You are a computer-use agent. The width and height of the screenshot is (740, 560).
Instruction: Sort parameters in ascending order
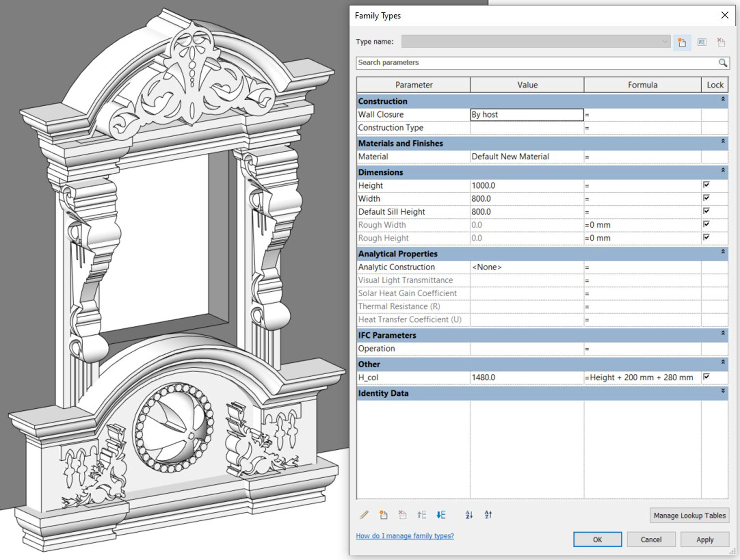tap(469, 515)
